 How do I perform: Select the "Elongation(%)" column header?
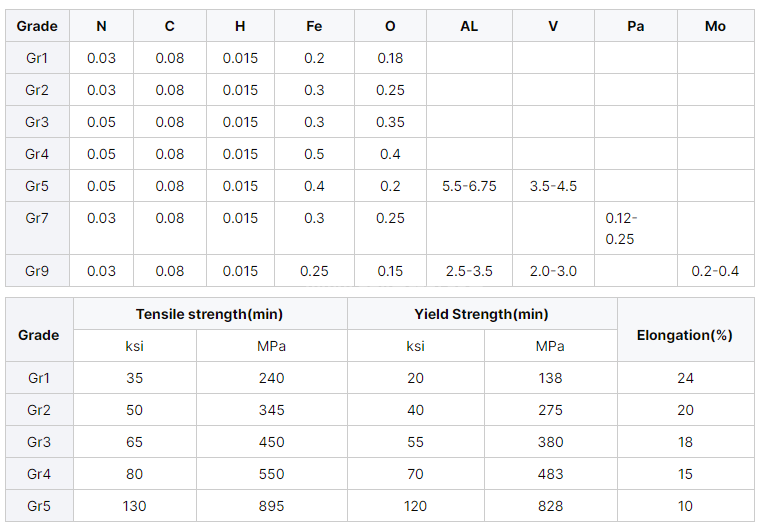(x=684, y=335)
